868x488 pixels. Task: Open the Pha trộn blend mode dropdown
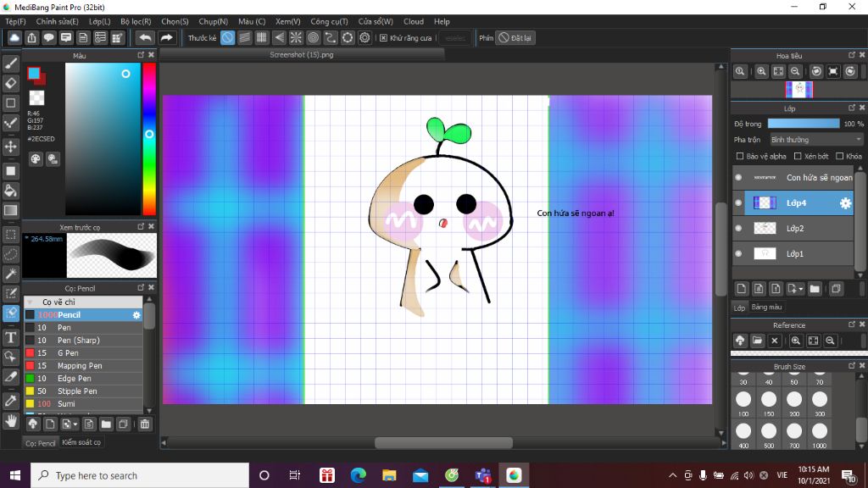click(815, 140)
